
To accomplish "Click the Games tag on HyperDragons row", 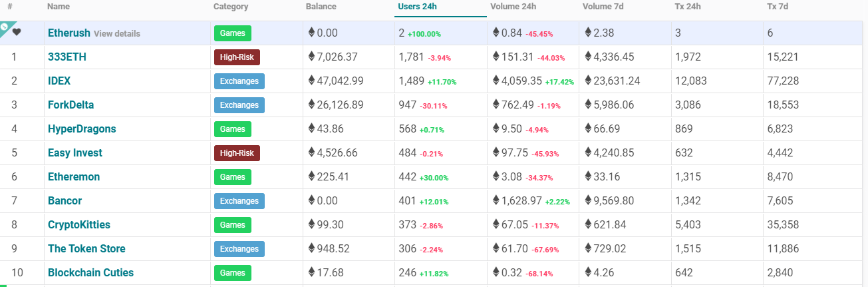I will point(233,129).
